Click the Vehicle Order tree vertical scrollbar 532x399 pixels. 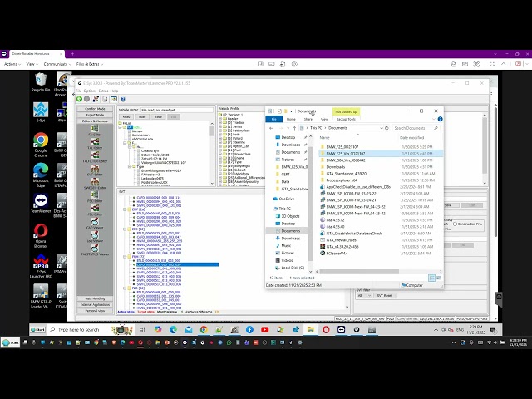coord(212,131)
